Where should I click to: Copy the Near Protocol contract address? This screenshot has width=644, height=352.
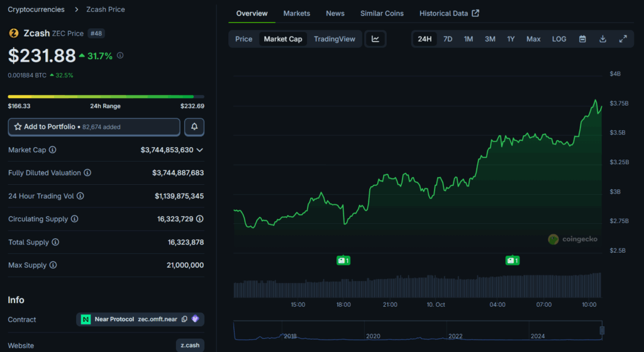[184, 319]
